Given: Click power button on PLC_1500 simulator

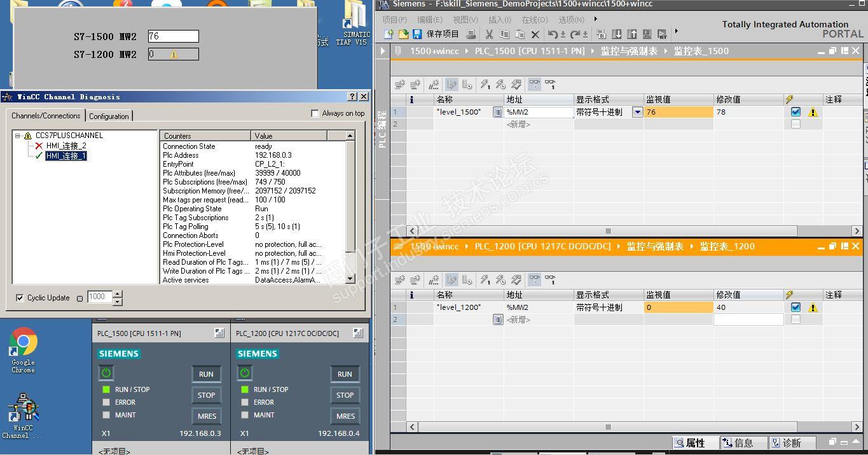Looking at the screenshot, I should tap(106, 373).
